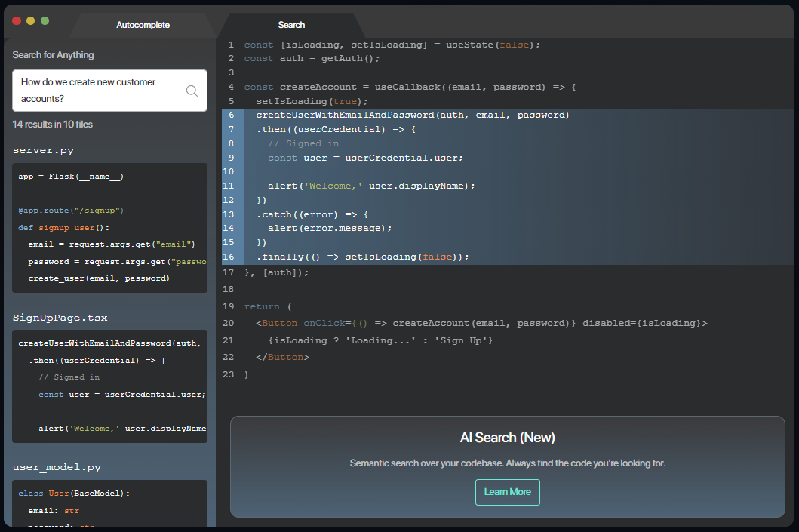Click the yellow minimize window button
Viewport: 799px width, 532px height.
(x=30, y=21)
